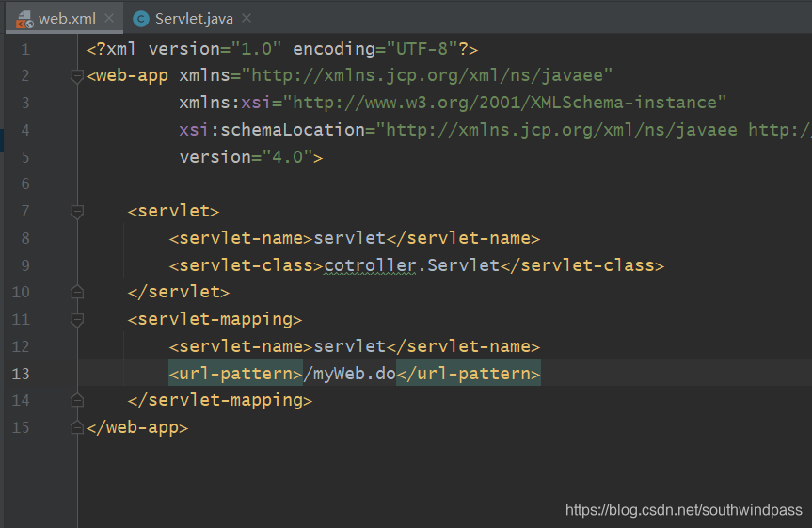Click the /myWeb.do url pattern value

[x=350, y=374]
